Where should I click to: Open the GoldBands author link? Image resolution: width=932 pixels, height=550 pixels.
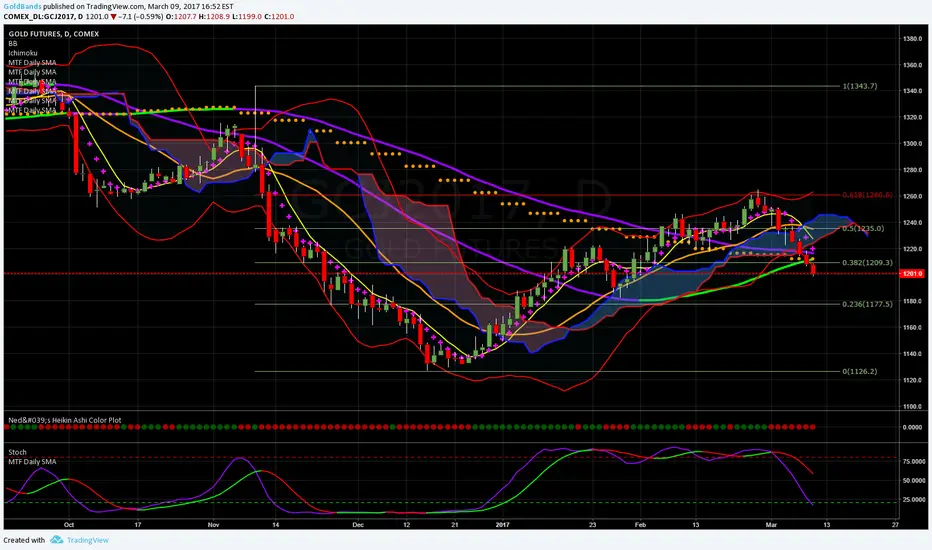22,7
